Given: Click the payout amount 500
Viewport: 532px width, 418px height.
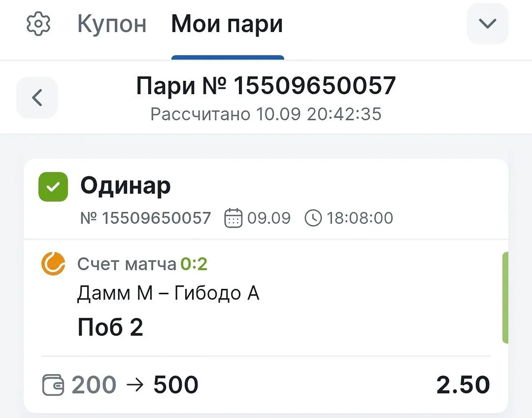Looking at the screenshot, I should [x=176, y=385].
